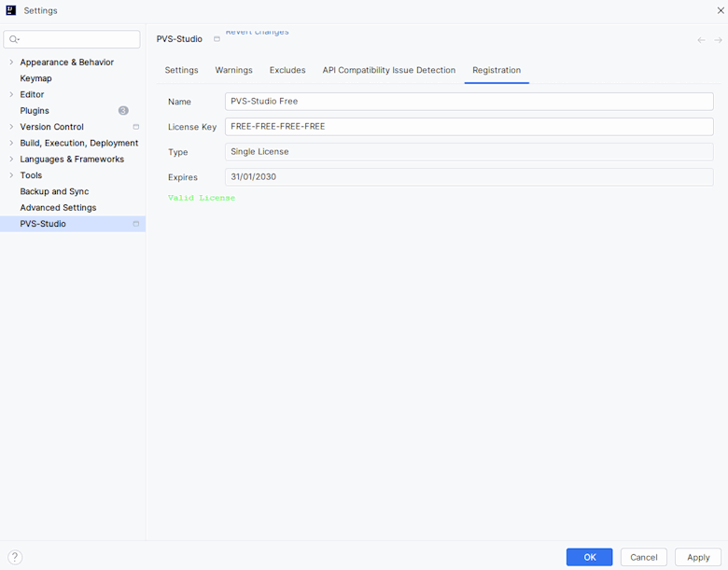Switch to the Settings tab
This screenshot has width=728, height=570.
click(182, 70)
